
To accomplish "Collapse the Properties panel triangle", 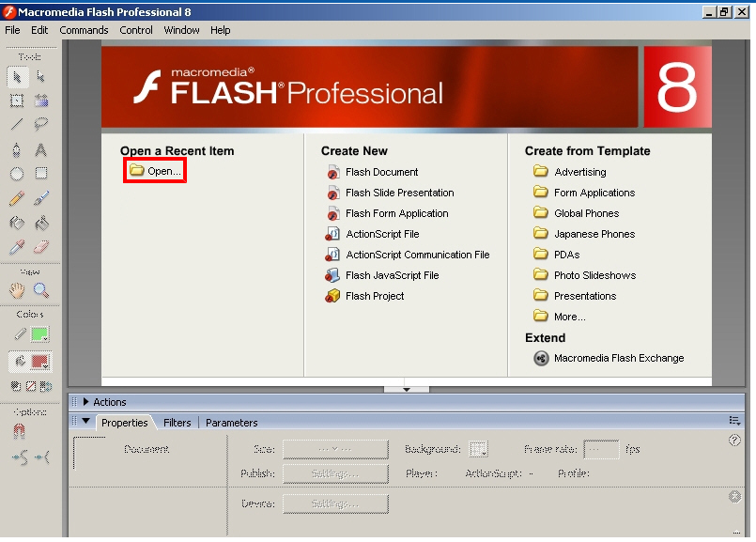I will click(85, 421).
